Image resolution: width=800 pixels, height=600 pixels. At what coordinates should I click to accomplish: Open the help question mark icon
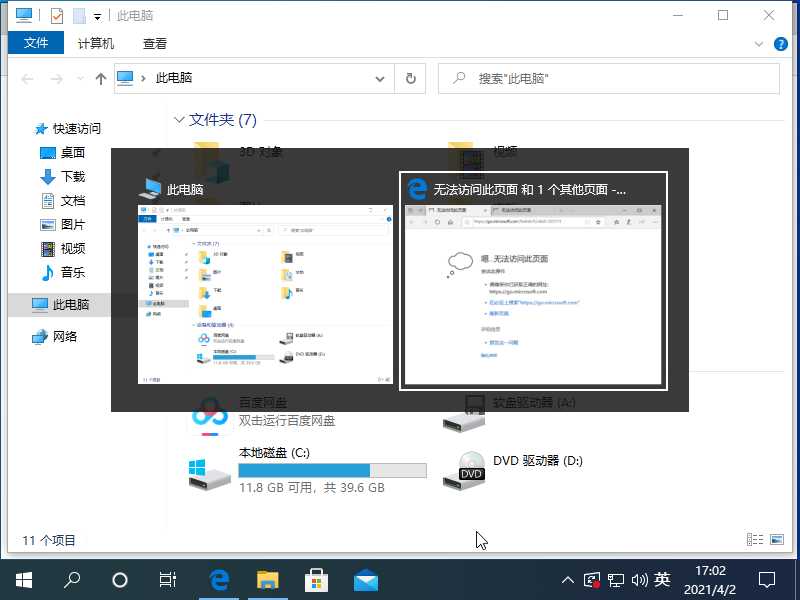[782, 43]
